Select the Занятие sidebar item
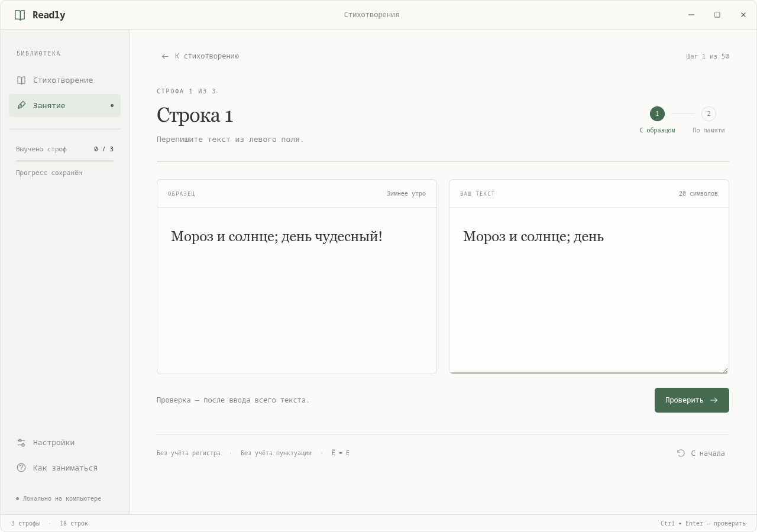This screenshot has width=757, height=532. click(64, 105)
